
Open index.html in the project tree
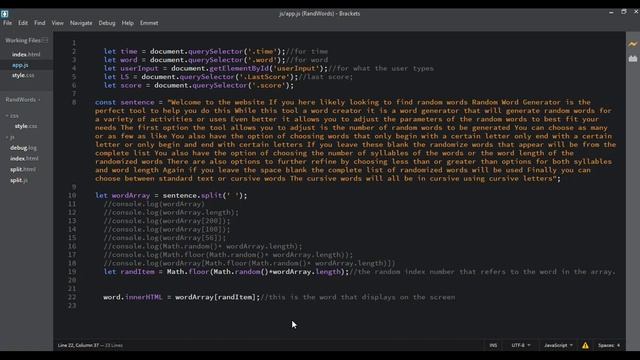pos(24,158)
